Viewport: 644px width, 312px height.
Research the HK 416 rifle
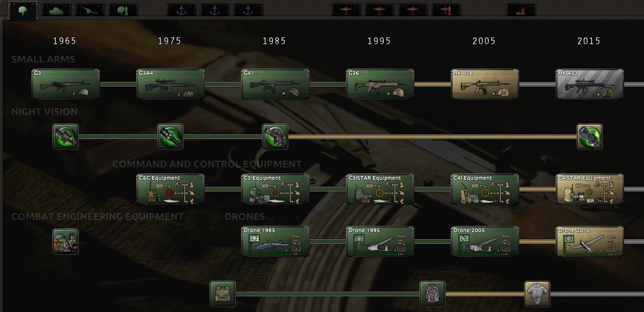click(485, 84)
